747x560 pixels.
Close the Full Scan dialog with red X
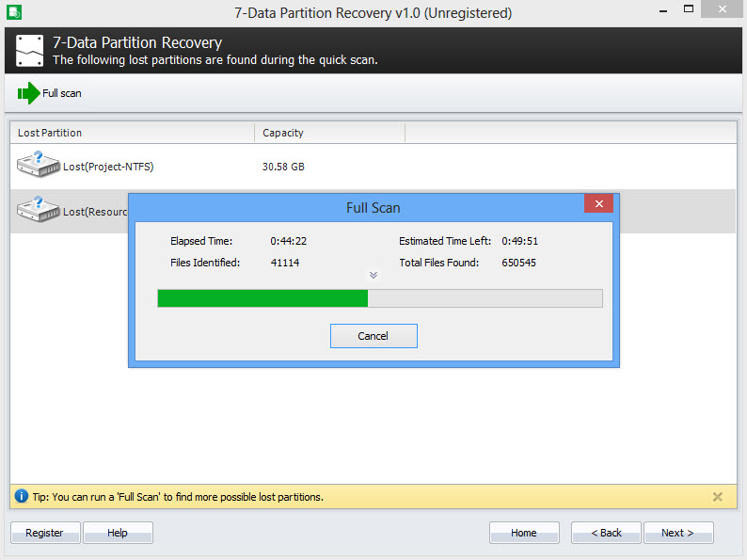(x=598, y=204)
